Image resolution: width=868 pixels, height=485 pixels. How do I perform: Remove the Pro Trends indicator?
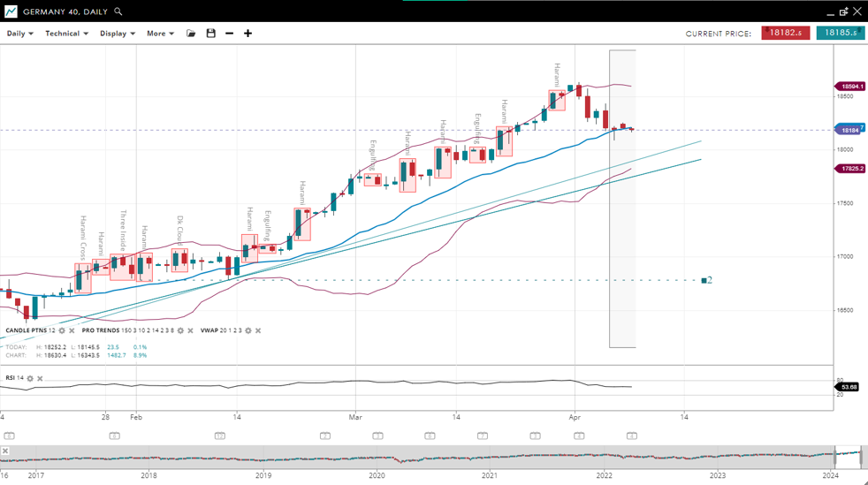point(191,330)
